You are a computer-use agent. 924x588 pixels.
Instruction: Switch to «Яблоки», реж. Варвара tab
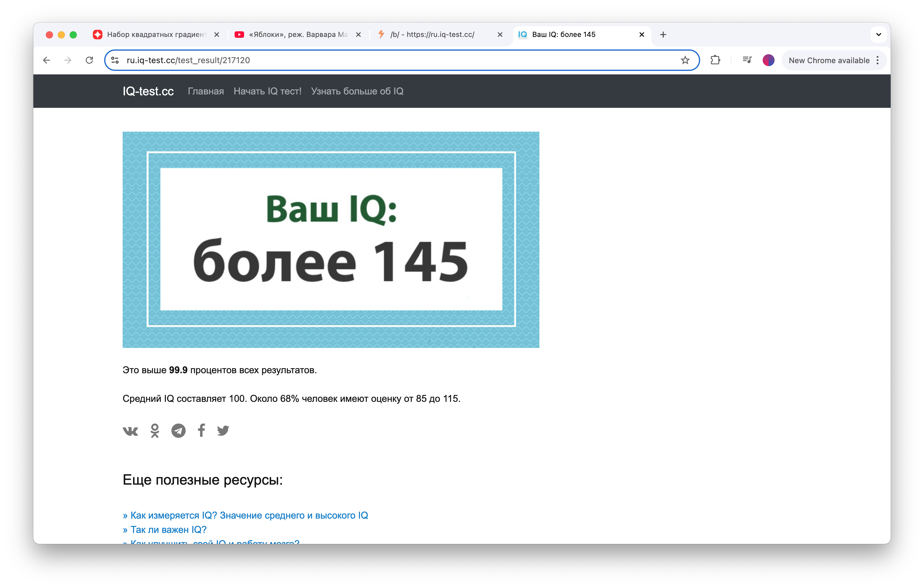pos(298,35)
